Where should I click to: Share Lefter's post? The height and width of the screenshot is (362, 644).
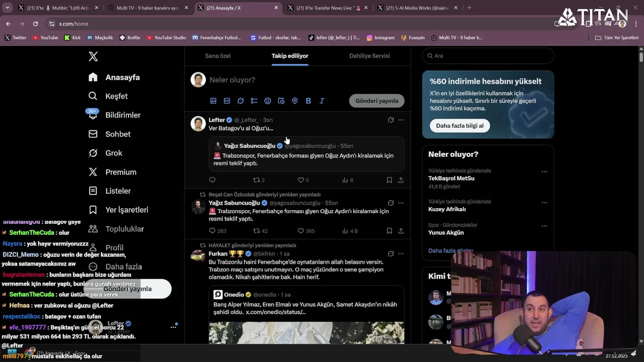[x=401, y=180]
